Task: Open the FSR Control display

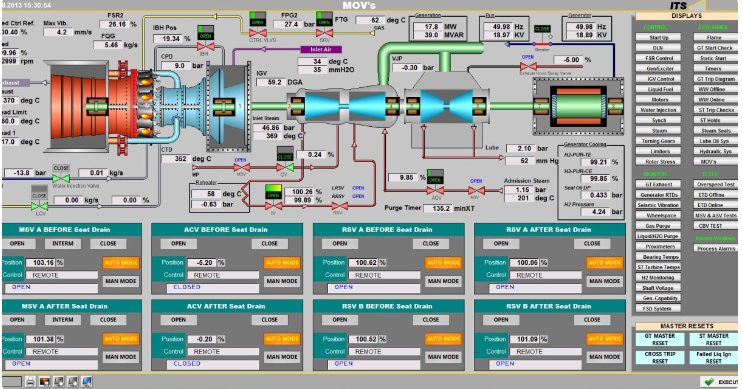Action: pyautogui.click(x=659, y=58)
